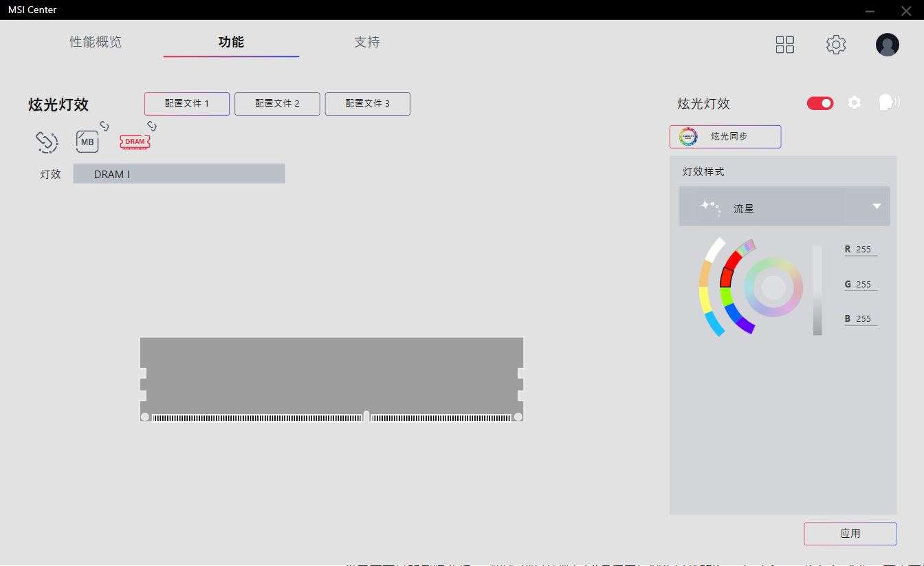Click the chain-link icon above 灯效 label
The width and height of the screenshot is (924, 566).
[46, 142]
